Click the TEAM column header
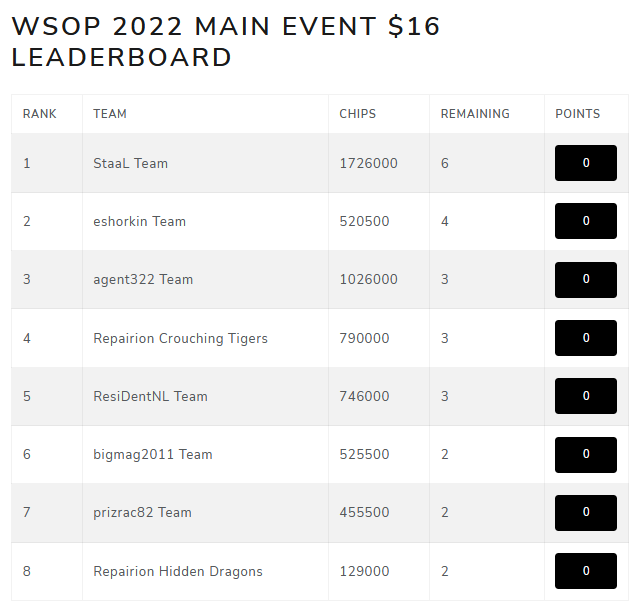641x611 pixels. click(110, 114)
